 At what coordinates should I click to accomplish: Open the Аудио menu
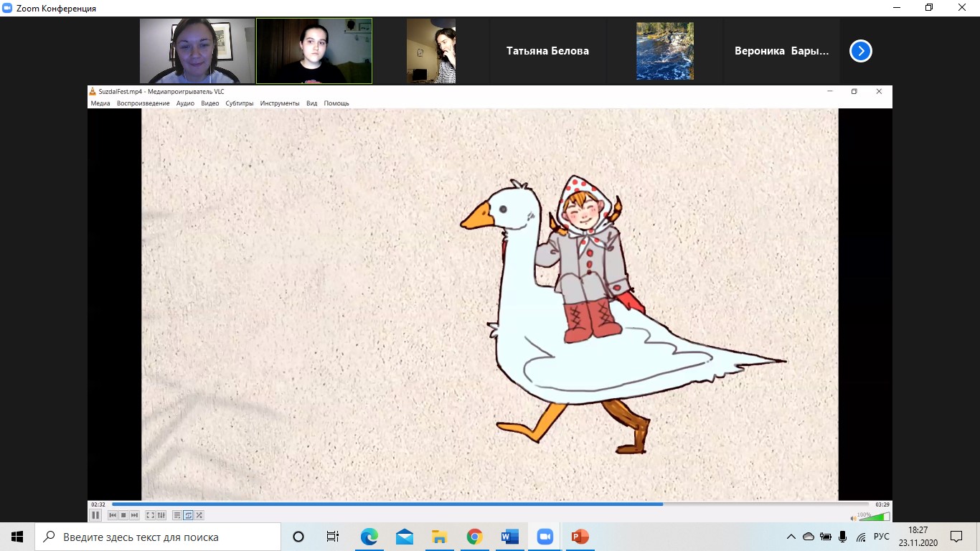coord(185,103)
